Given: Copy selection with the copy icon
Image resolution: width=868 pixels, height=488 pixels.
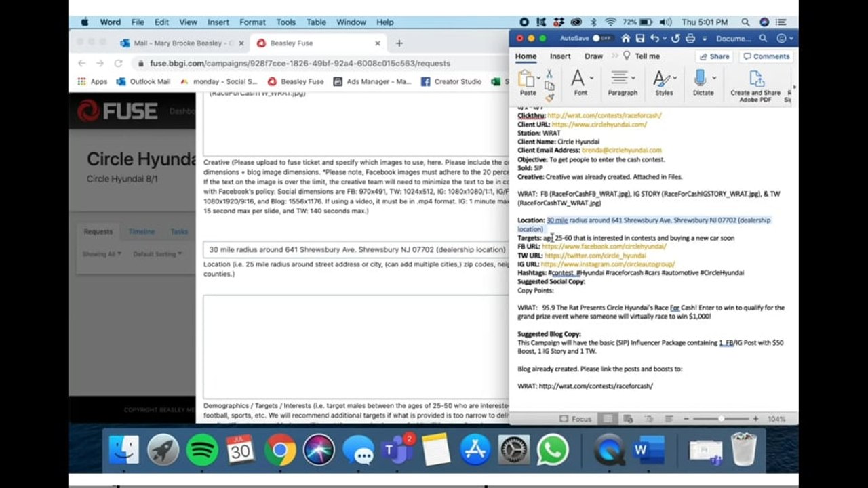Looking at the screenshot, I should (x=549, y=86).
